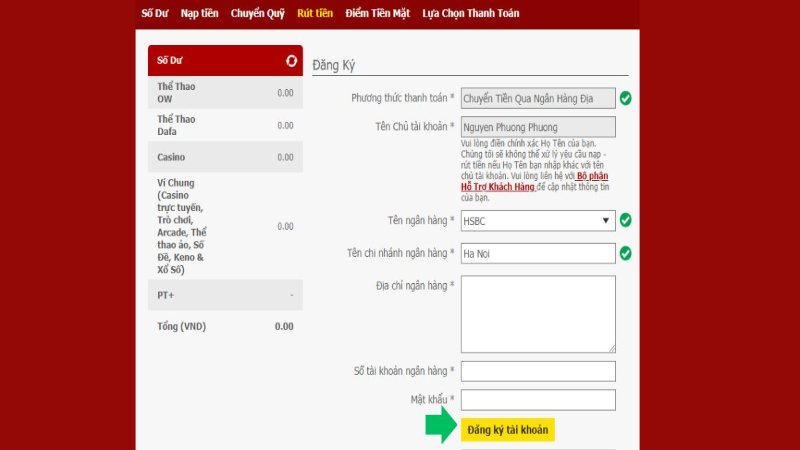The width and height of the screenshot is (800, 450).
Task: Click into the Mật khẩu password field
Action: coord(538,400)
